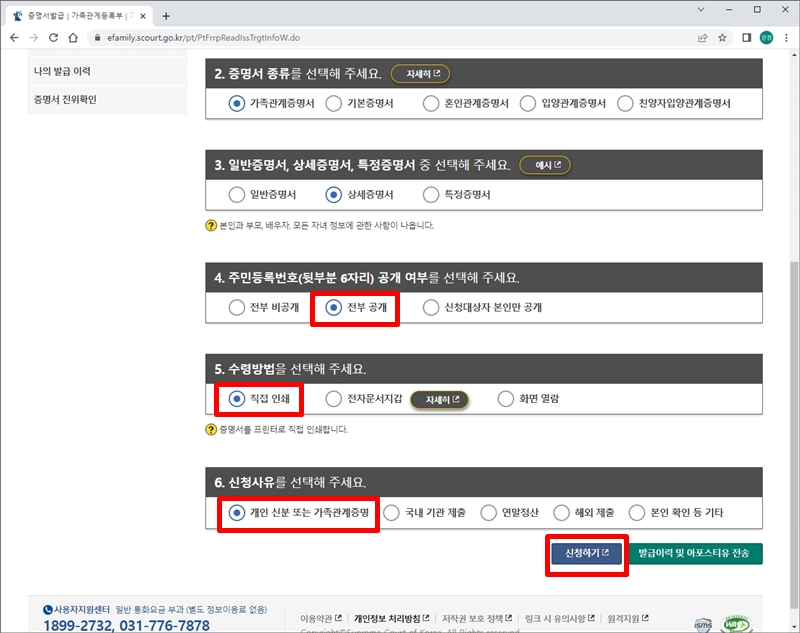Click the 신청하기 submit button
Viewport: 800px width, 633px height.
click(x=587, y=553)
